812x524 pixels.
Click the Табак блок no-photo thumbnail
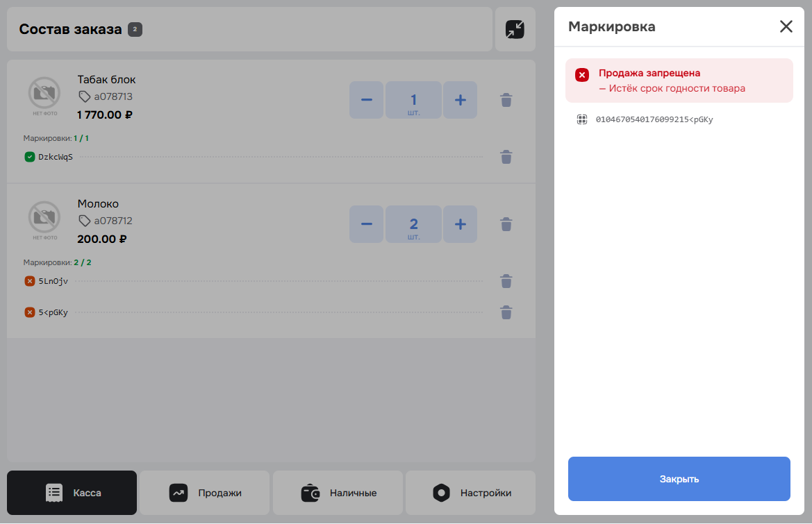pos(44,96)
